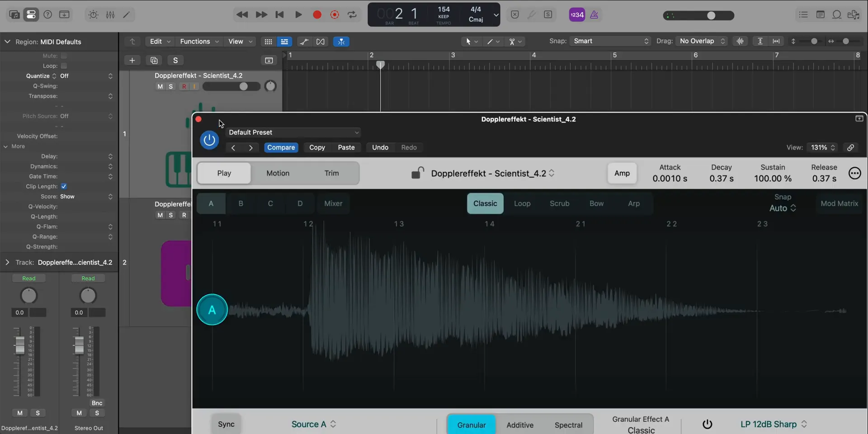Viewport: 868px width, 434px height.
Task: Select source tab B
Action: 241,203
